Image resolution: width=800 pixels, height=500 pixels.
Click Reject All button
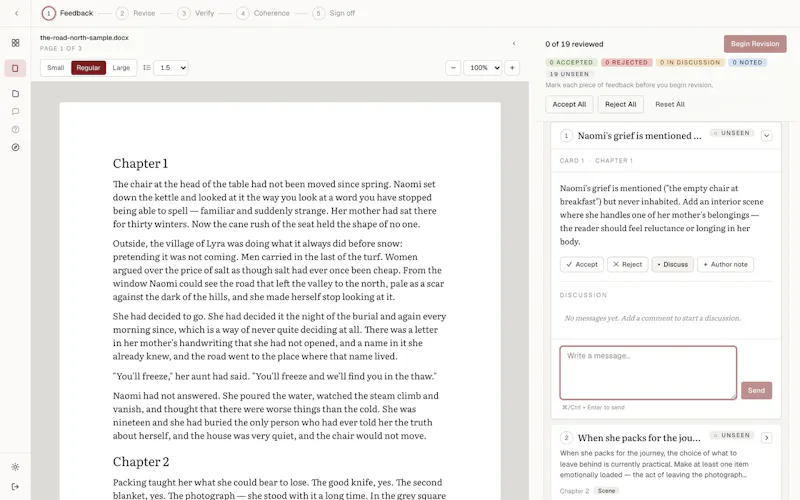click(620, 104)
